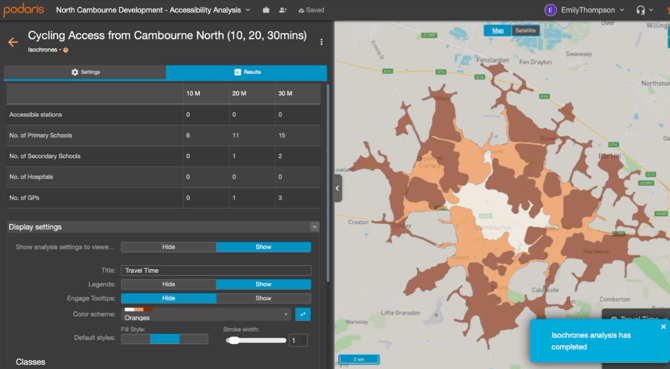
Task: Click the Title input field
Action: [216, 270]
